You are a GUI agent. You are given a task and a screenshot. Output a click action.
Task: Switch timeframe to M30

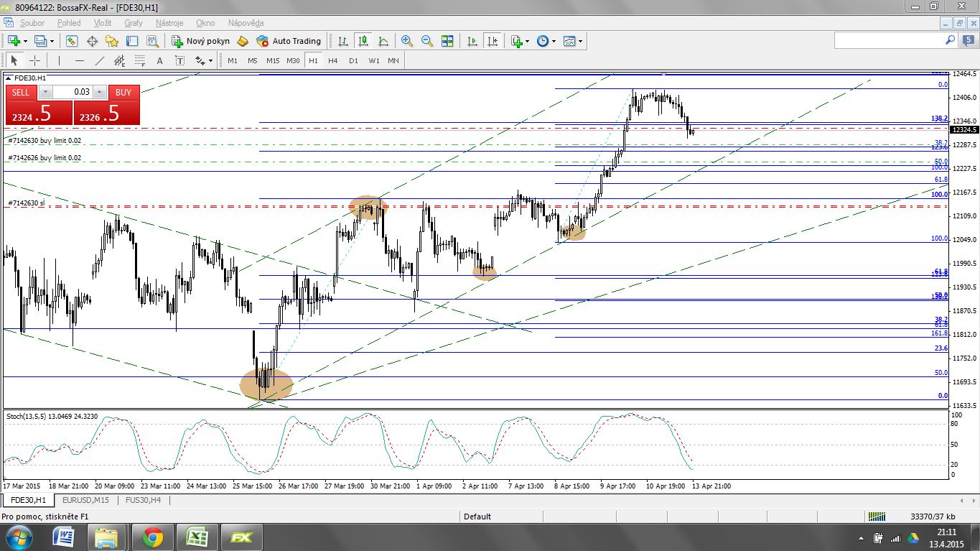293,60
